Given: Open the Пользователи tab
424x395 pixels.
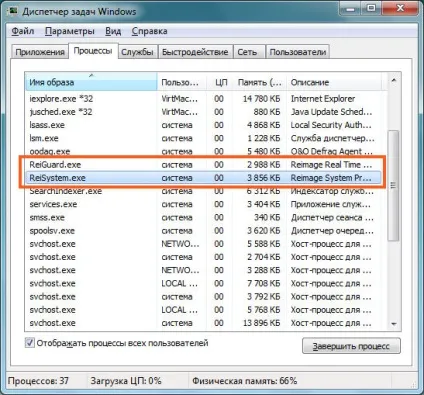Looking at the screenshot, I should click(x=298, y=52).
